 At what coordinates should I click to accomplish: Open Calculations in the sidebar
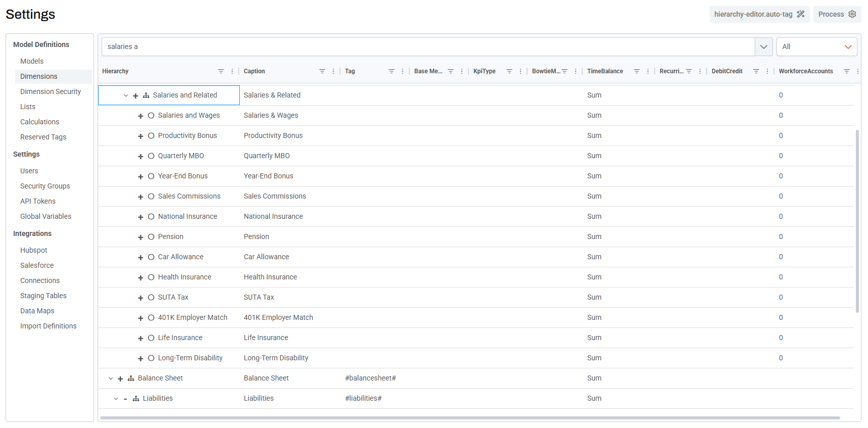(x=39, y=122)
